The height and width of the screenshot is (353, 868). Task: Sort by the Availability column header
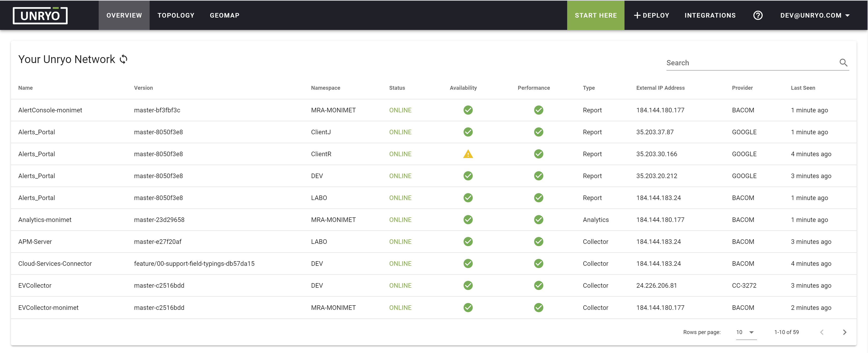pos(463,88)
